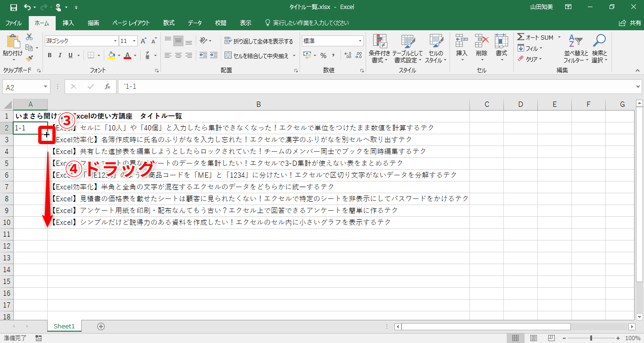Image resolution: width=644 pixels, height=343 pixels.
Task: Click the horizontal scrollbar thumb
Action: click(486, 326)
